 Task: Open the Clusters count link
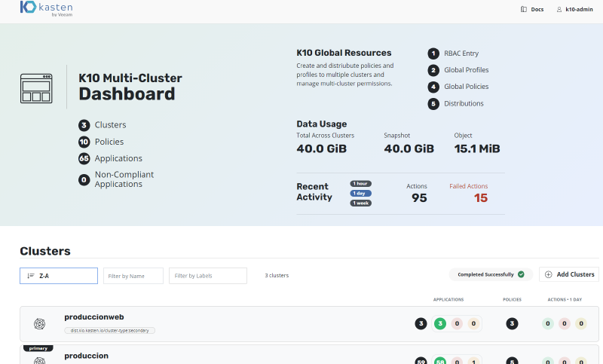point(110,125)
